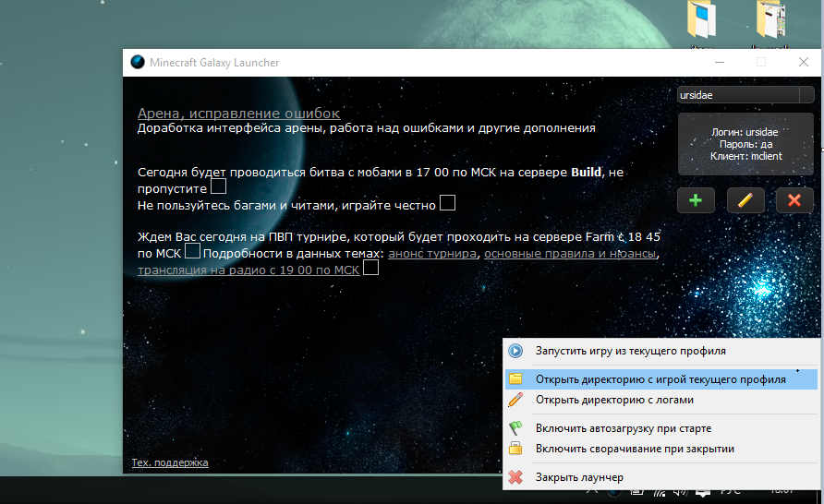Follow the 'анонс турнира' link
The image size is (824, 504).
tap(432, 254)
